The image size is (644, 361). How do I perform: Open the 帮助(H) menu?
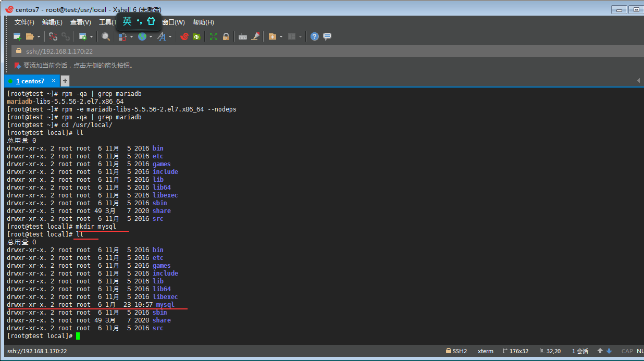[x=203, y=22]
